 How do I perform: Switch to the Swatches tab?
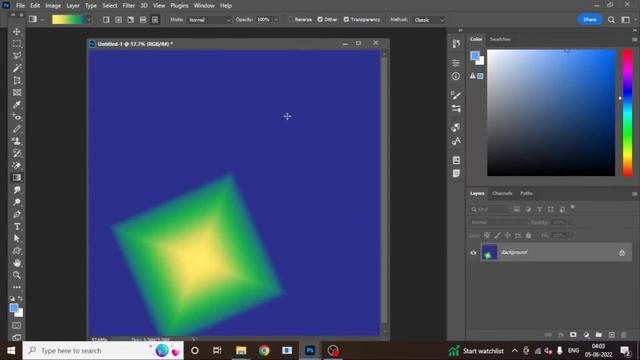point(500,39)
